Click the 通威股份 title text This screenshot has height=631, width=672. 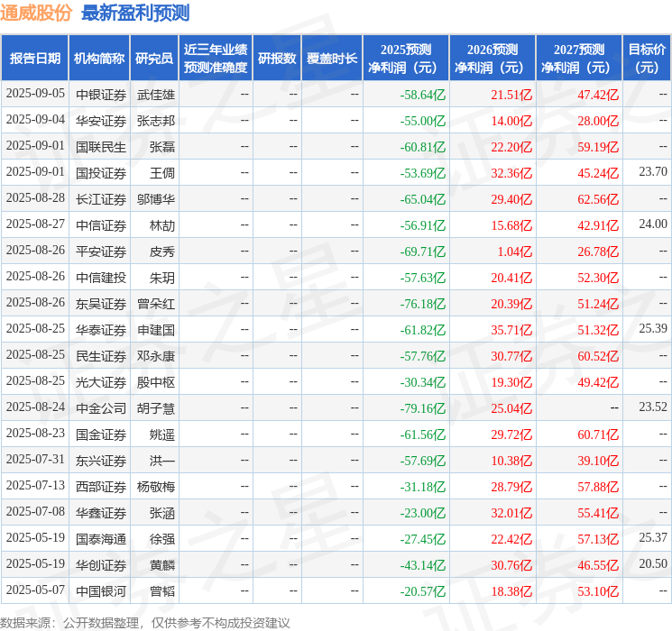(35, 13)
